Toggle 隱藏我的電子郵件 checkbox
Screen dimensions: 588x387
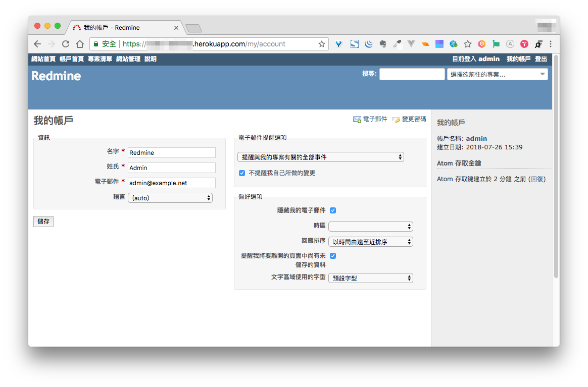[333, 210]
